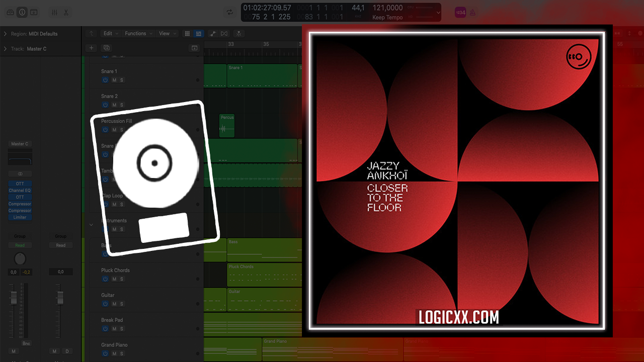Screen dimensions: 644x362
Task: Open the Editors scissors icon
Action: [66, 12]
